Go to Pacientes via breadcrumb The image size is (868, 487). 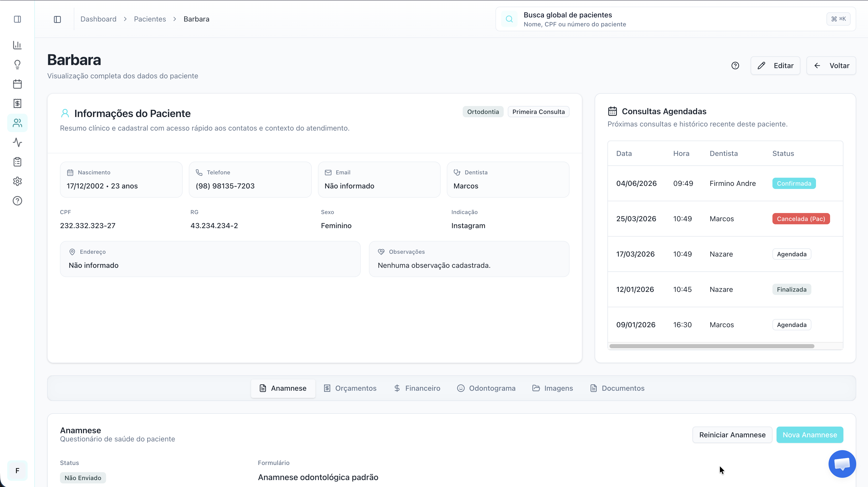point(150,19)
